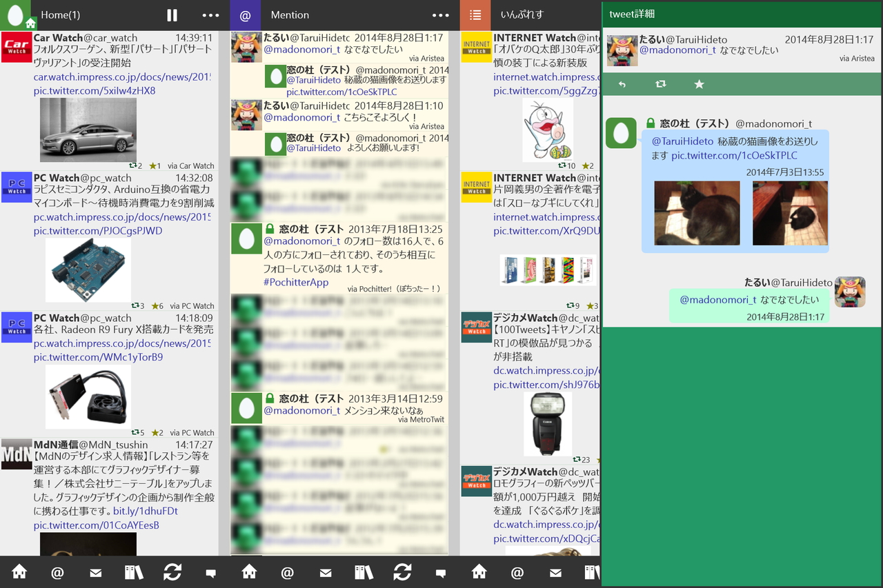Open direct messages via envelope icon
Image resolution: width=883 pixels, height=588 pixels.
pyautogui.click(x=95, y=572)
